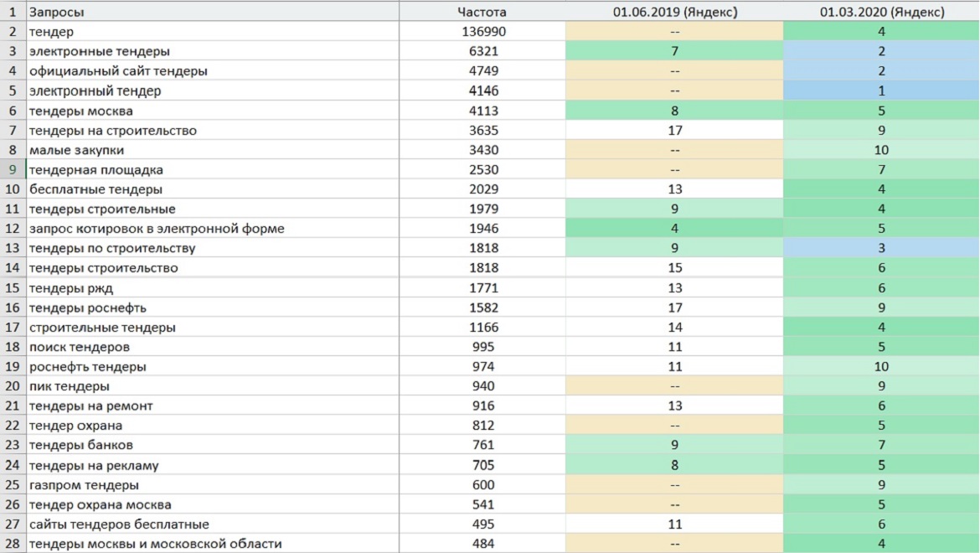
Task: Click 'официальный сайт тендеры' cell
Action: [213, 70]
